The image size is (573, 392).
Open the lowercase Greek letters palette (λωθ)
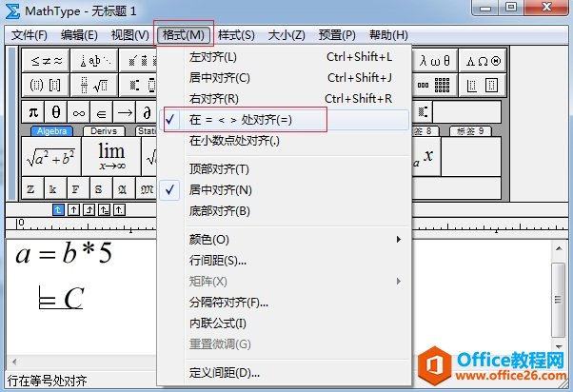434,61
